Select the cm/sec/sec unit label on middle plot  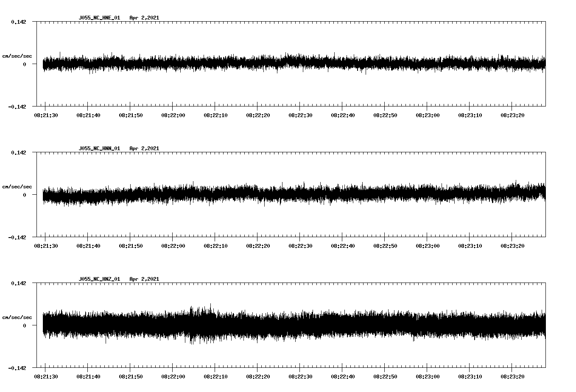17,186
